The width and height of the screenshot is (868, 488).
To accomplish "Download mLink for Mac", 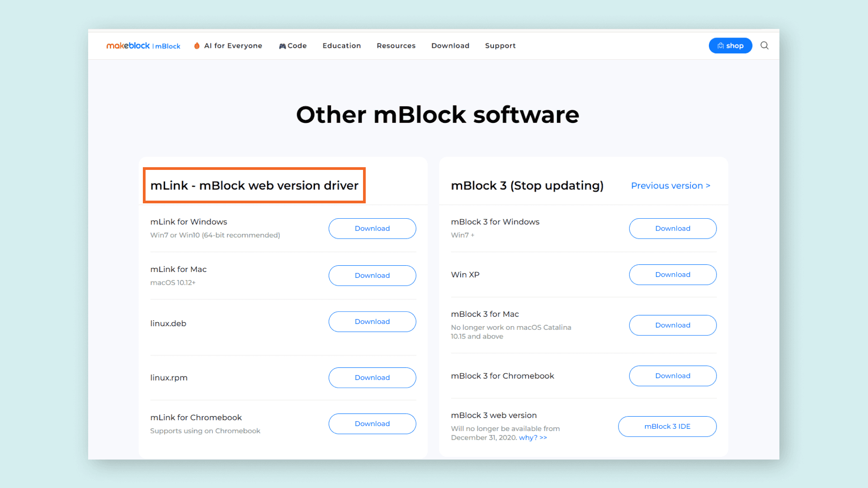I will [372, 275].
